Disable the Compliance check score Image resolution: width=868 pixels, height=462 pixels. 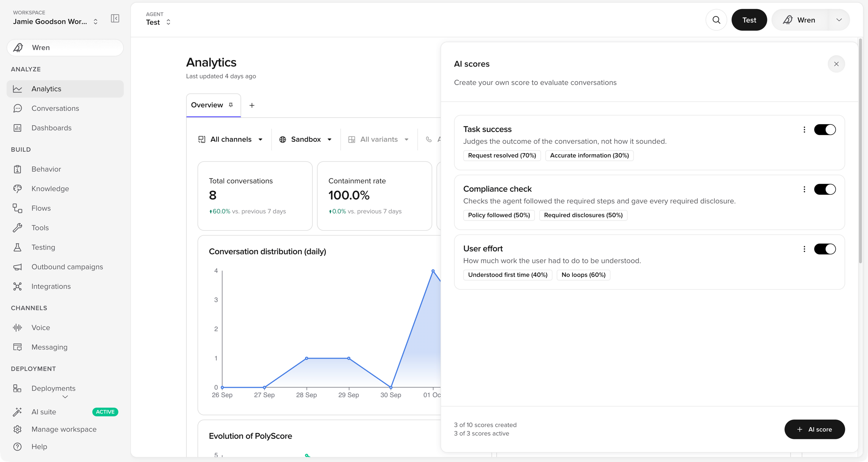pyautogui.click(x=825, y=189)
